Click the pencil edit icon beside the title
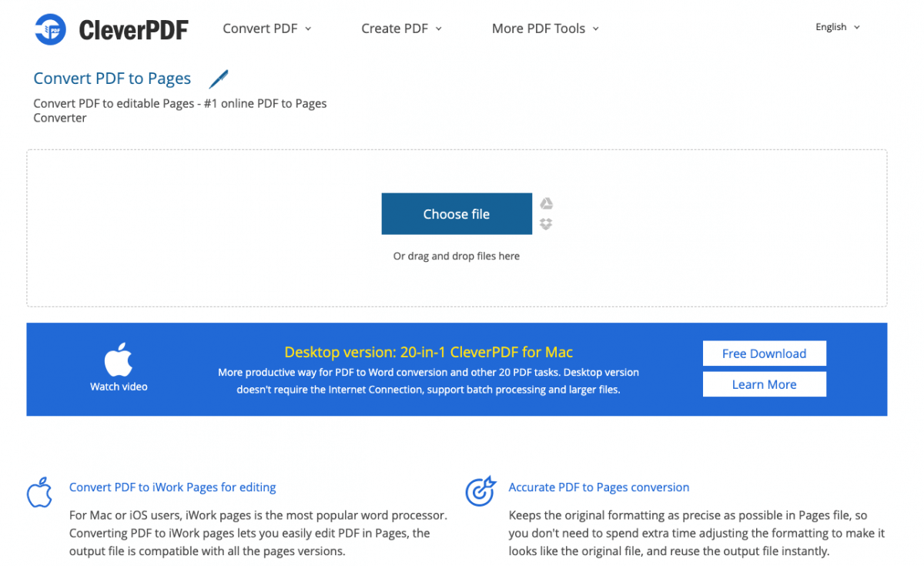The width and height of the screenshot is (924, 566). click(x=218, y=78)
